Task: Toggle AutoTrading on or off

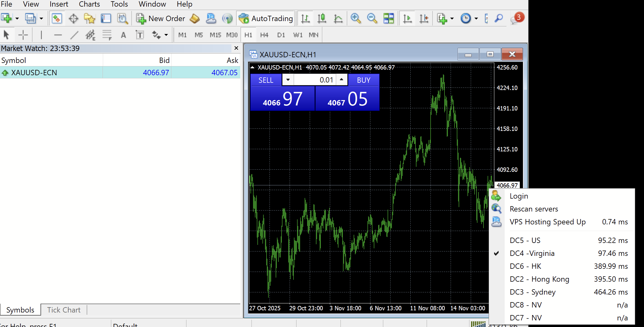Action: pyautogui.click(x=266, y=18)
